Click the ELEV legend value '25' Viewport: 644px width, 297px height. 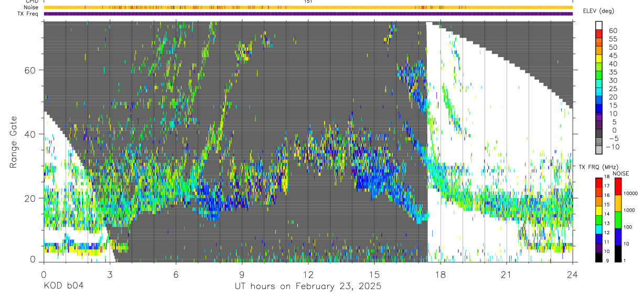[613, 89]
